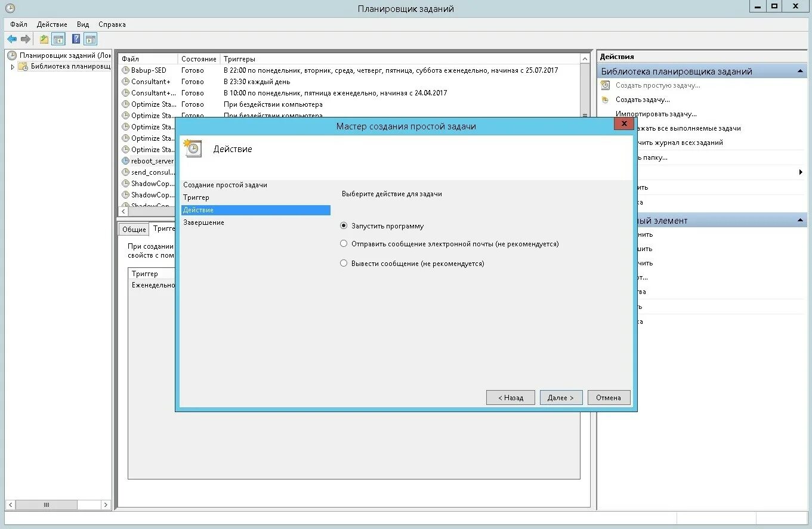Click the Триггер column header in details pane
Image resolution: width=812 pixels, height=529 pixels.
point(151,274)
